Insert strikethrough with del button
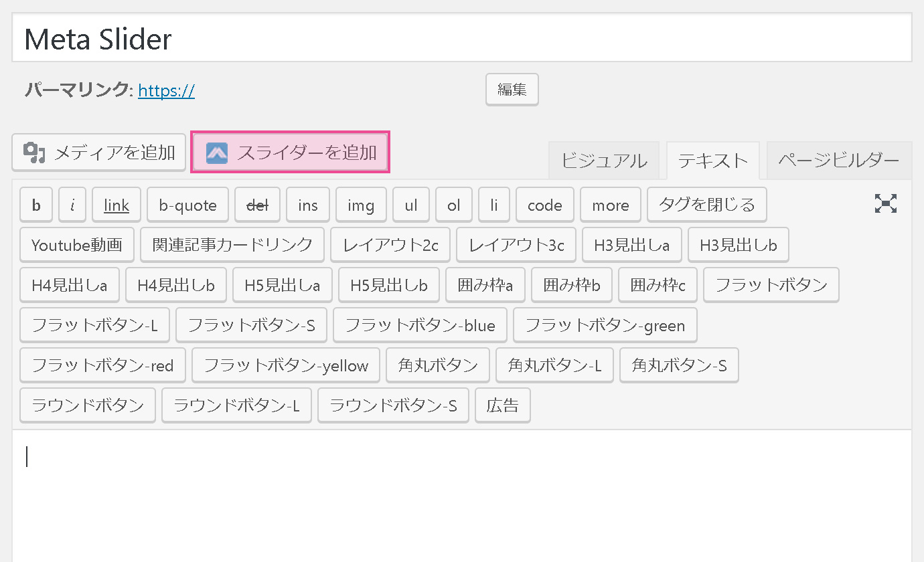This screenshot has width=924, height=562. coord(258,205)
